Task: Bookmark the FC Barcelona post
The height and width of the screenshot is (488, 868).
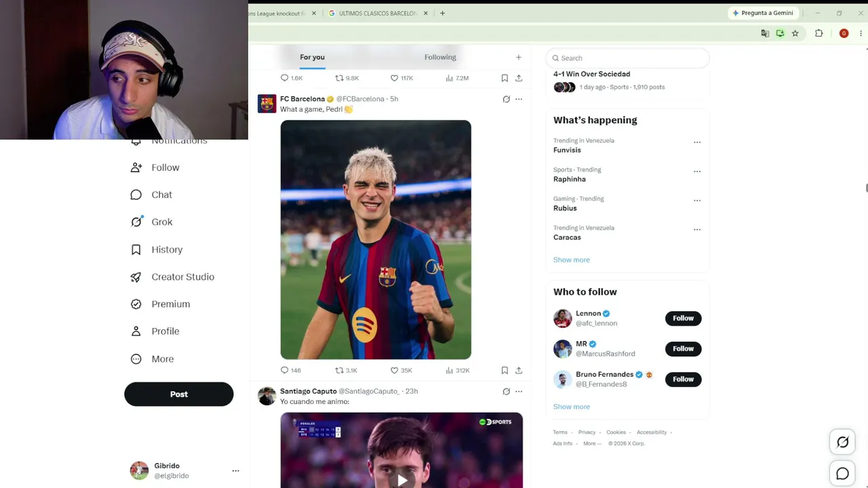Action: [505, 370]
